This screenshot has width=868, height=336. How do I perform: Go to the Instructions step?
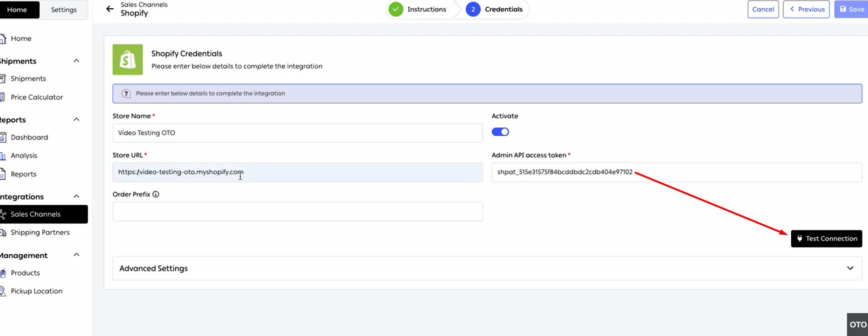(x=426, y=9)
